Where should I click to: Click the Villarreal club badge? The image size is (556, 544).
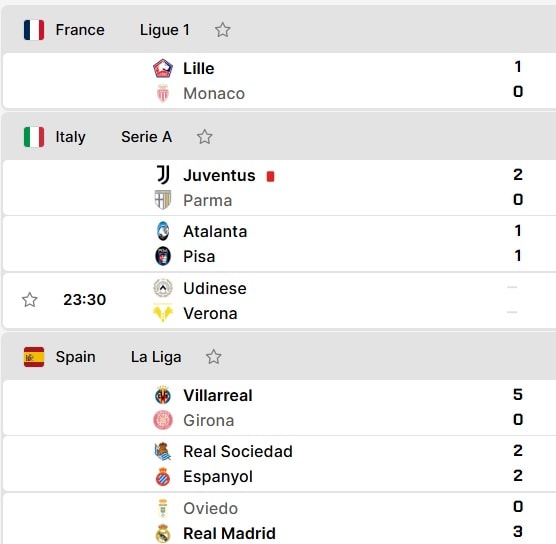tap(163, 395)
